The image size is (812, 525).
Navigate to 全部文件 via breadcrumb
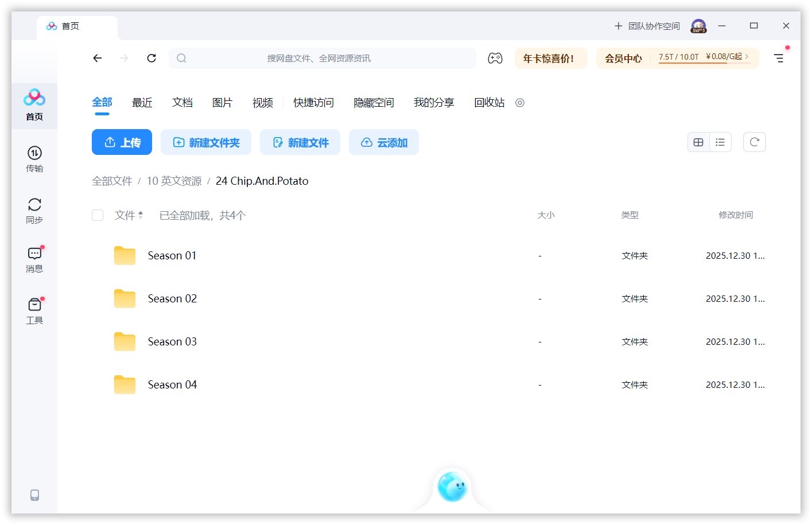[x=112, y=181]
